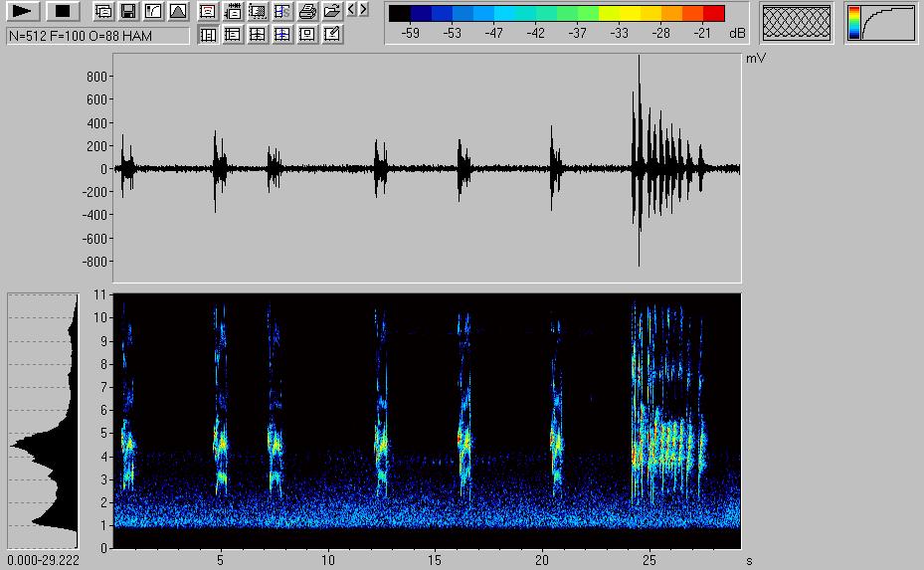
Task: Click the right arrow scroll button
Action: click(x=363, y=10)
